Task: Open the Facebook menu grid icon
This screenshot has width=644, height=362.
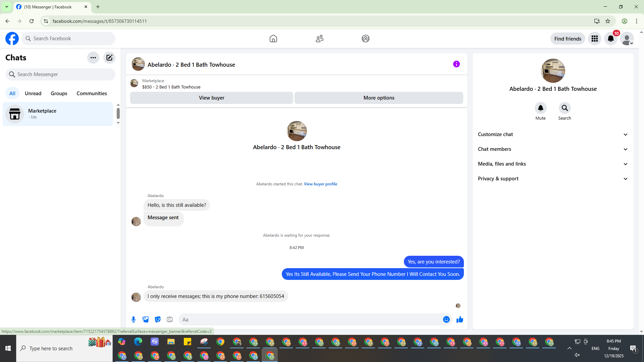Action: point(595,39)
